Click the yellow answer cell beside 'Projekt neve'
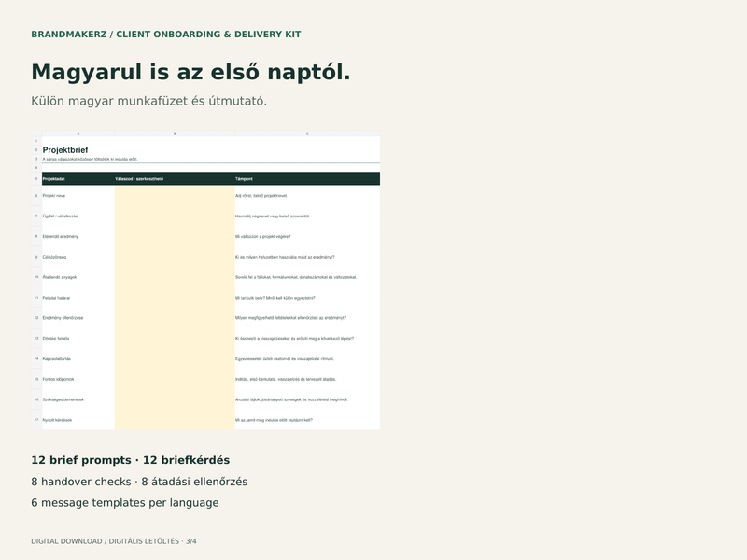This screenshot has height=560, width=747. [x=175, y=196]
